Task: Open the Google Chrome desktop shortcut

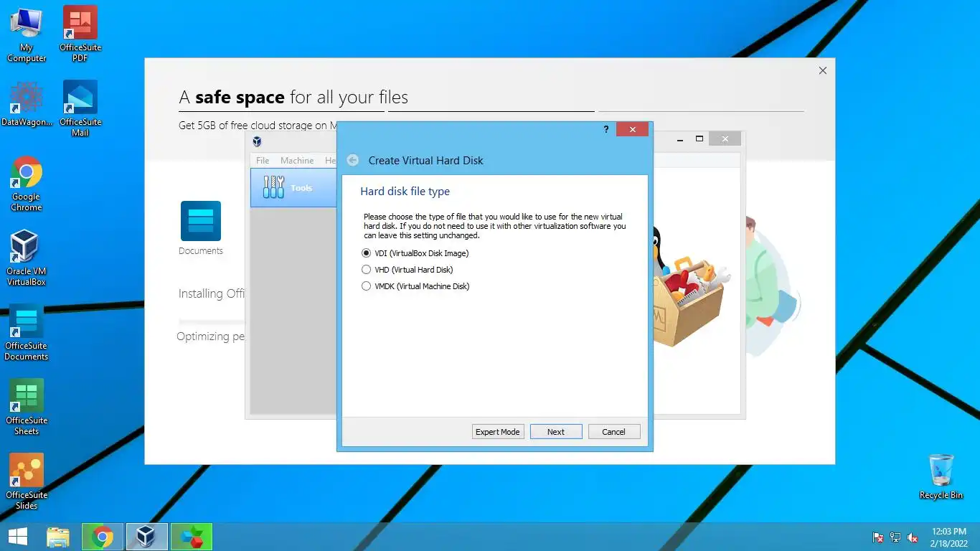Action: click(x=27, y=184)
